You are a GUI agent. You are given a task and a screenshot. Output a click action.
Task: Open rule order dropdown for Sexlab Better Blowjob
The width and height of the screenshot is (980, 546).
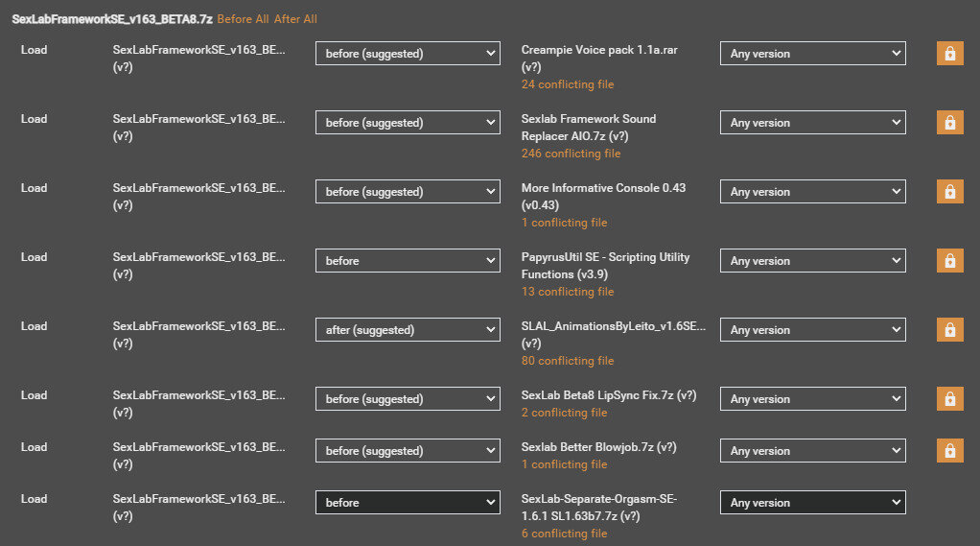tap(408, 451)
